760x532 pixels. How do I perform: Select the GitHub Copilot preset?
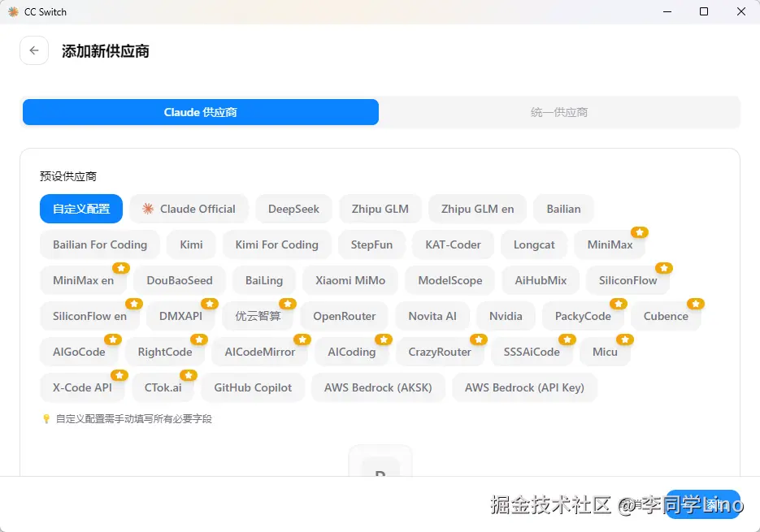tap(253, 387)
